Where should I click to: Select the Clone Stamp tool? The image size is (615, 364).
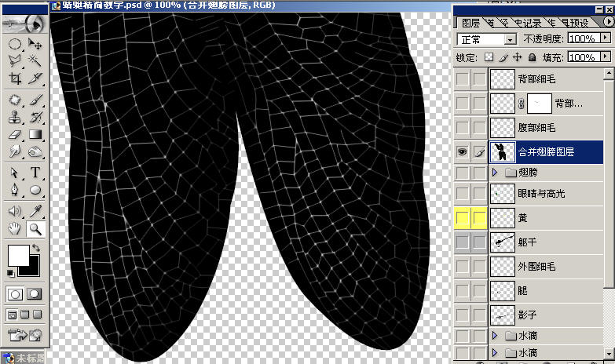click(x=14, y=117)
